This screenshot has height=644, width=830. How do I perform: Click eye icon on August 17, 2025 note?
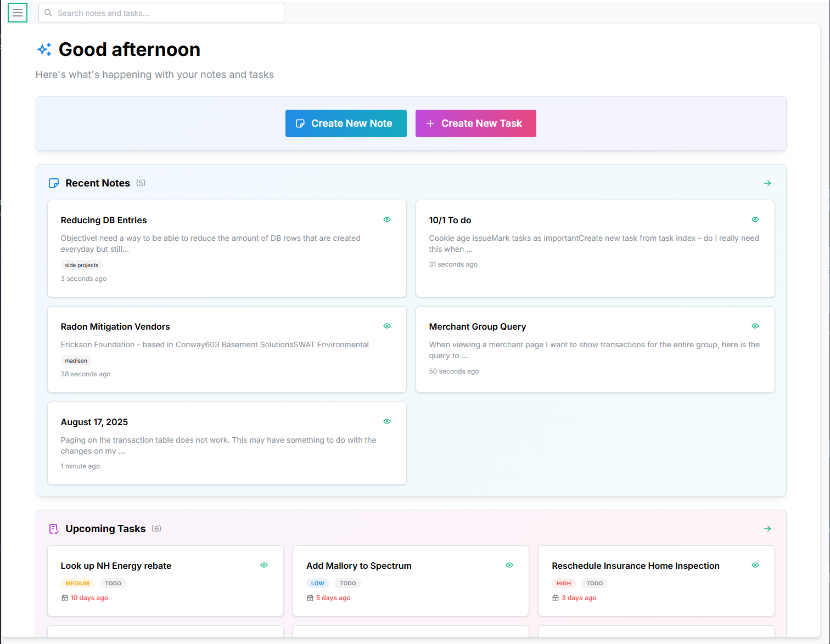[387, 421]
